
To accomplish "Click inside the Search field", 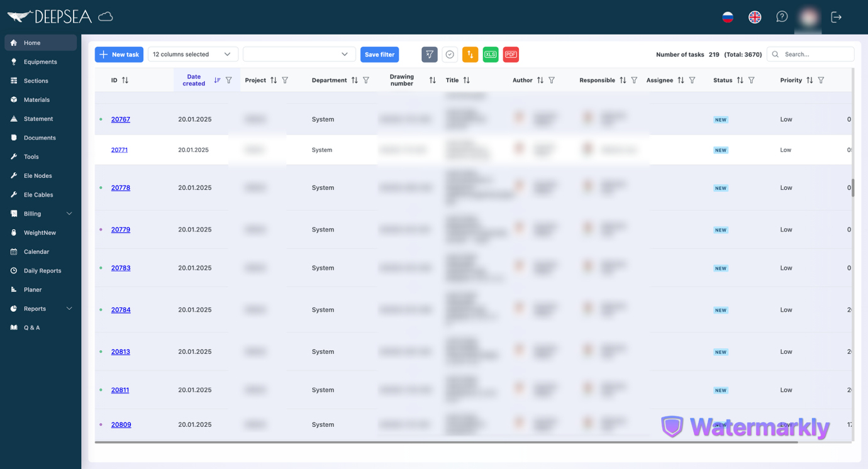I will [x=815, y=54].
